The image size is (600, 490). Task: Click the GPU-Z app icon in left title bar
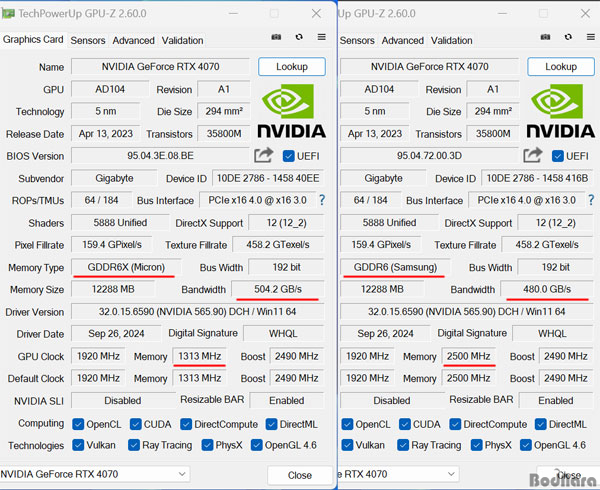coord(8,14)
